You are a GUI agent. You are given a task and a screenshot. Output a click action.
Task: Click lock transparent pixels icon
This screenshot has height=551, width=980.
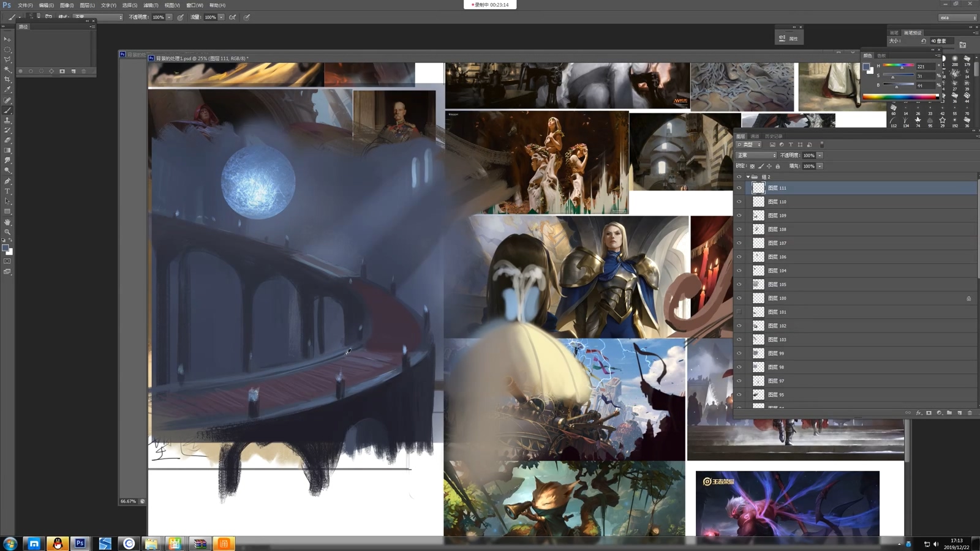click(752, 167)
